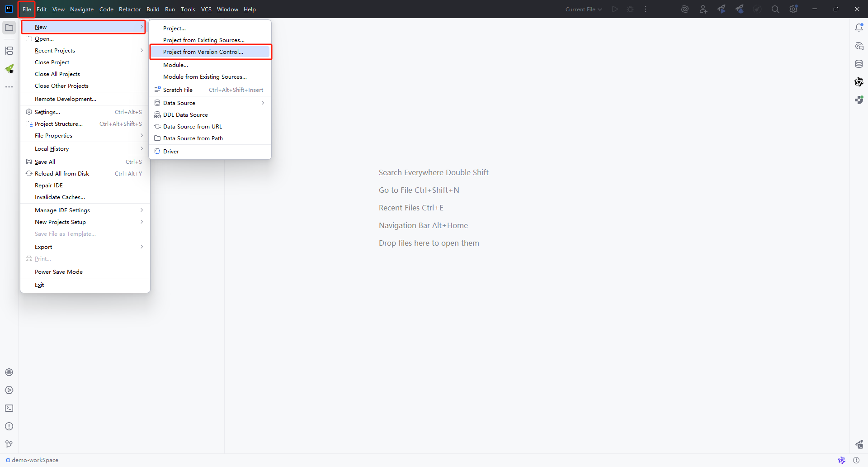Open Settings... from File menu
868x467 pixels.
click(85, 112)
